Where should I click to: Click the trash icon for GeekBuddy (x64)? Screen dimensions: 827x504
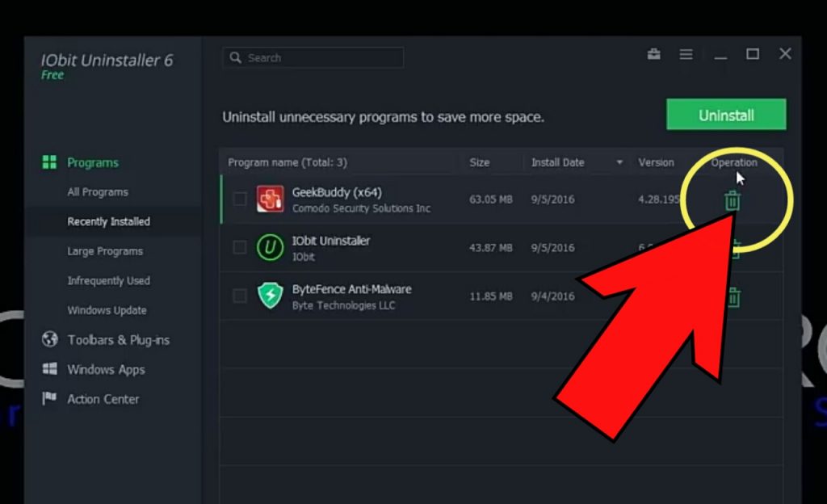coord(731,202)
